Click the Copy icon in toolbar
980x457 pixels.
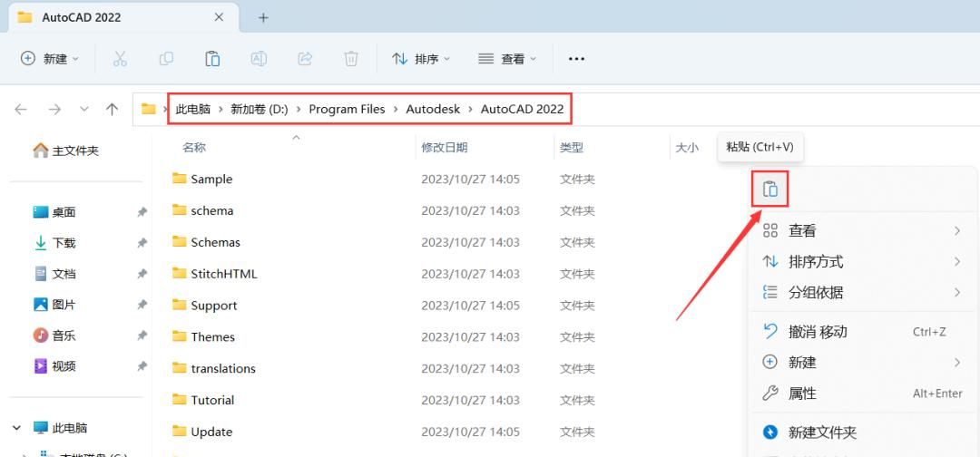(x=166, y=59)
